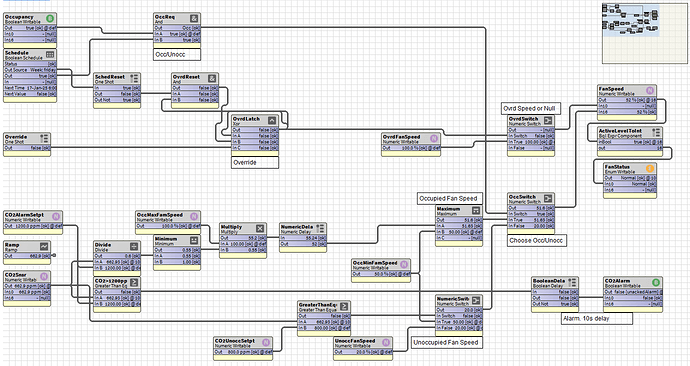Click the green icon on CO2Alarm block
This screenshot has height=366, width=690.
pyautogui.click(x=656, y=282)
